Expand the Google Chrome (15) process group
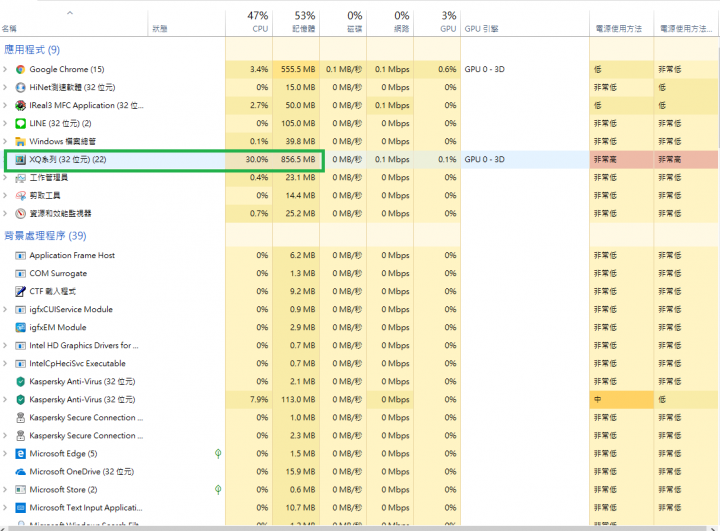 pyautogui.click(x=5, y=69)
